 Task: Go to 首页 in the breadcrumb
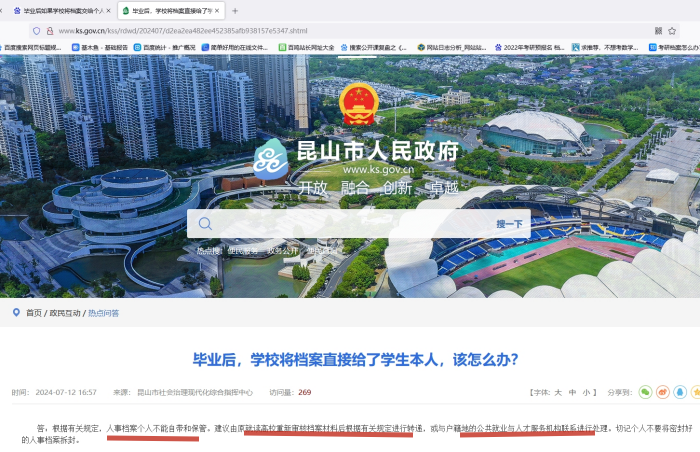pyautogui.click(x=34, y=313)
